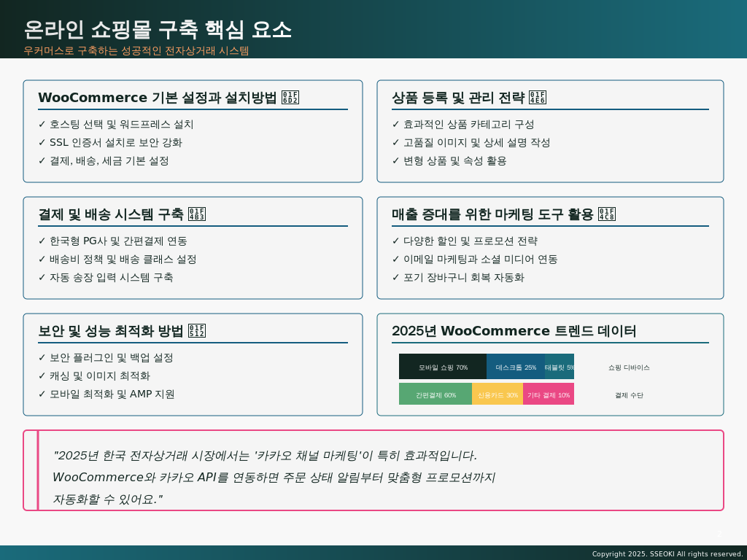
Task: Select the 모바일 쇼핑 70% bar segment
Action: tap(443, 367)
